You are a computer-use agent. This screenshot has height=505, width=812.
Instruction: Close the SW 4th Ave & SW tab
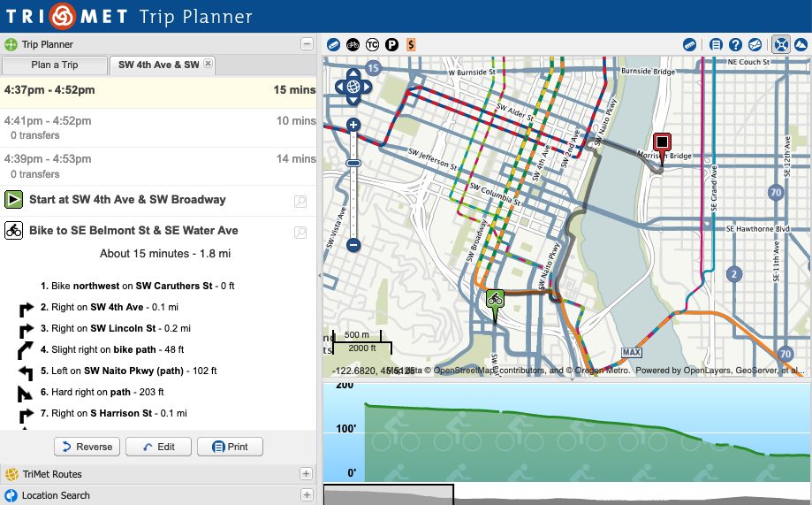tap(208, 64)
